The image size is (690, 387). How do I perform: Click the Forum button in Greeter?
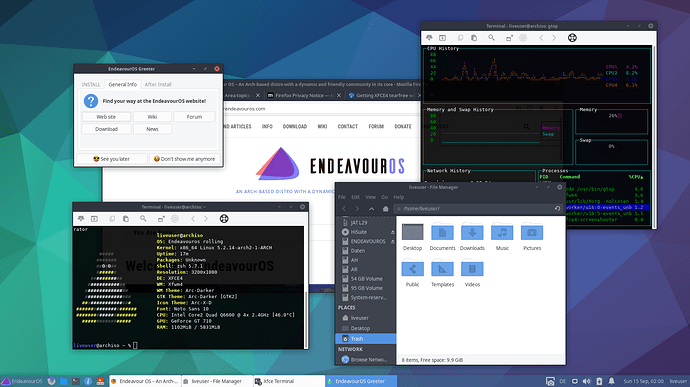[194, 117]
